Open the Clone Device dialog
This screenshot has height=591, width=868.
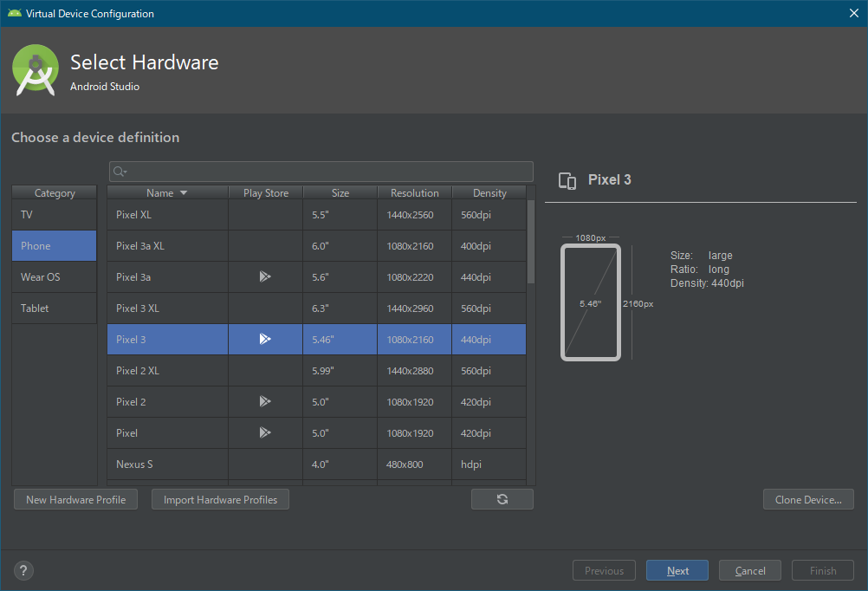807,498
